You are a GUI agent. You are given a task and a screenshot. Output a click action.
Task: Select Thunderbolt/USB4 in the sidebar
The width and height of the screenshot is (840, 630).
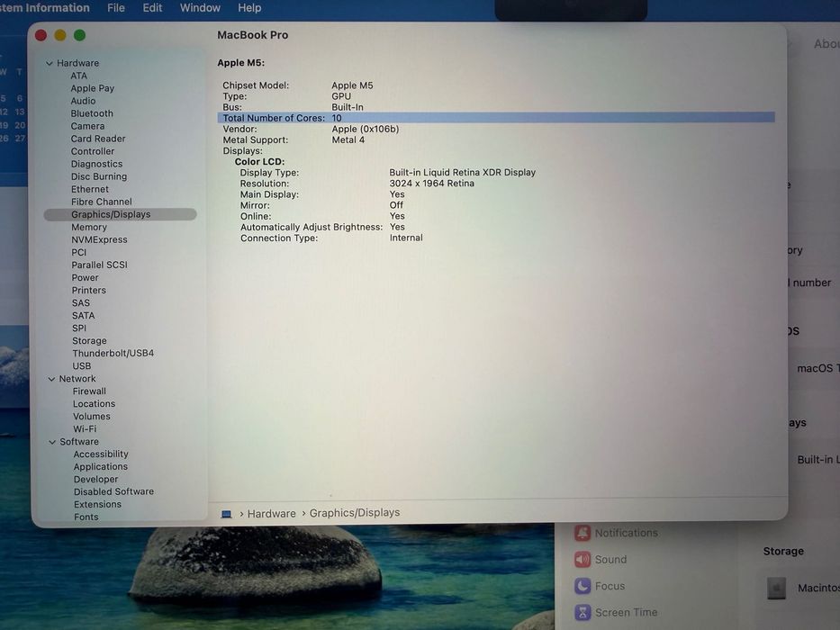[x=113, y=353]
